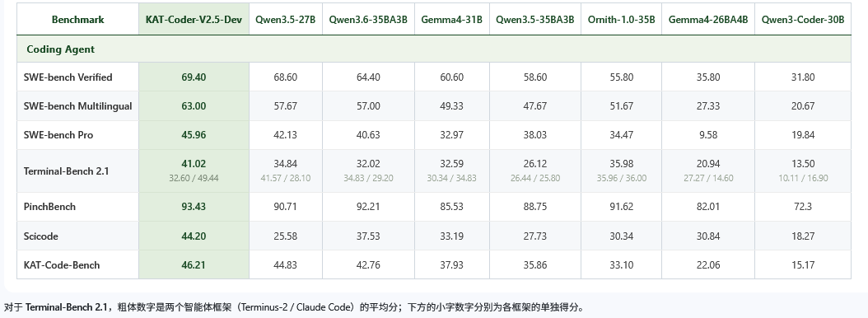Click the SWE-bench Multilingual row label
Viewport: 868px width, 318px height.
77,105
